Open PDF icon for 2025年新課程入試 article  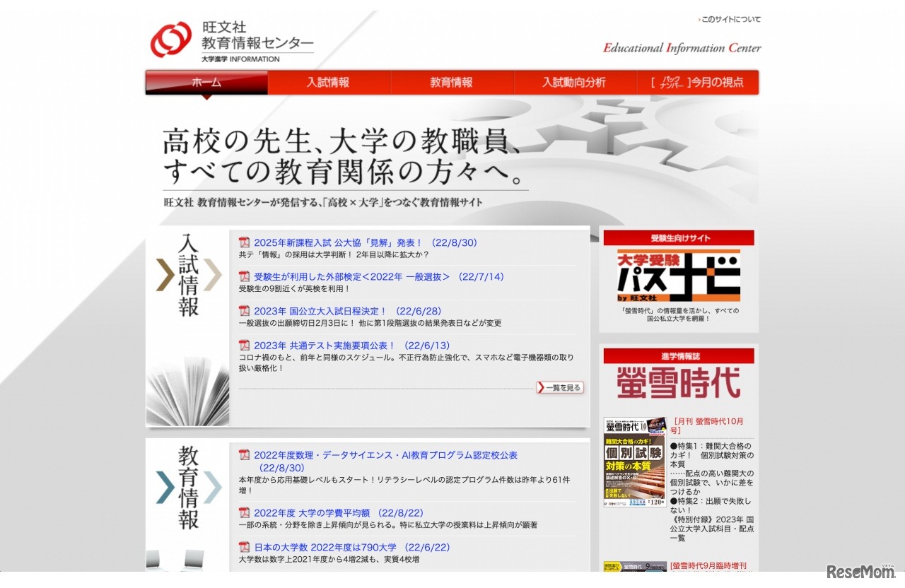(245, 242)
